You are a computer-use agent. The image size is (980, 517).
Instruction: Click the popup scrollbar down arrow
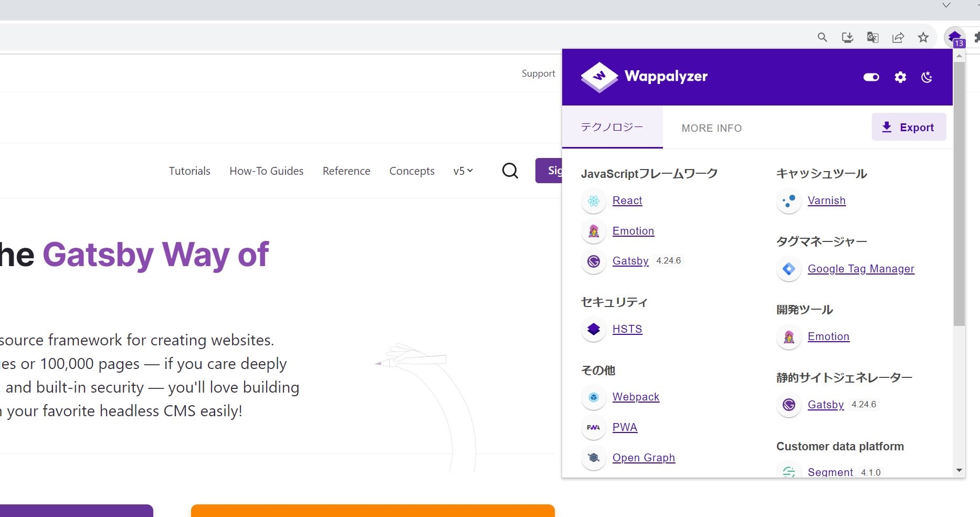pos(959,470)
